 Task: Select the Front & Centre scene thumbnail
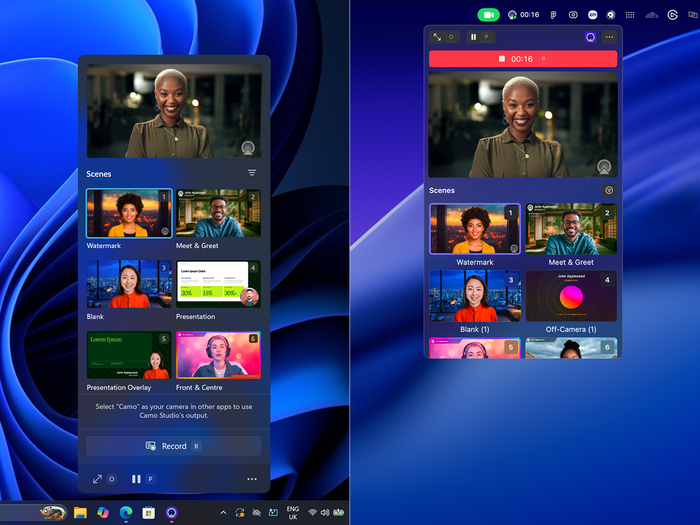coord(218,355)
